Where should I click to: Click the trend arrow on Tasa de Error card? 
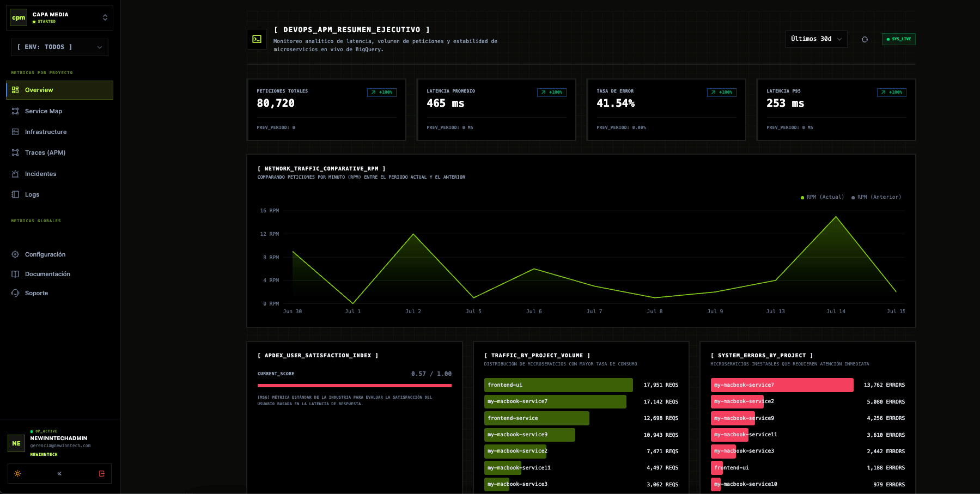pos(713,93)
